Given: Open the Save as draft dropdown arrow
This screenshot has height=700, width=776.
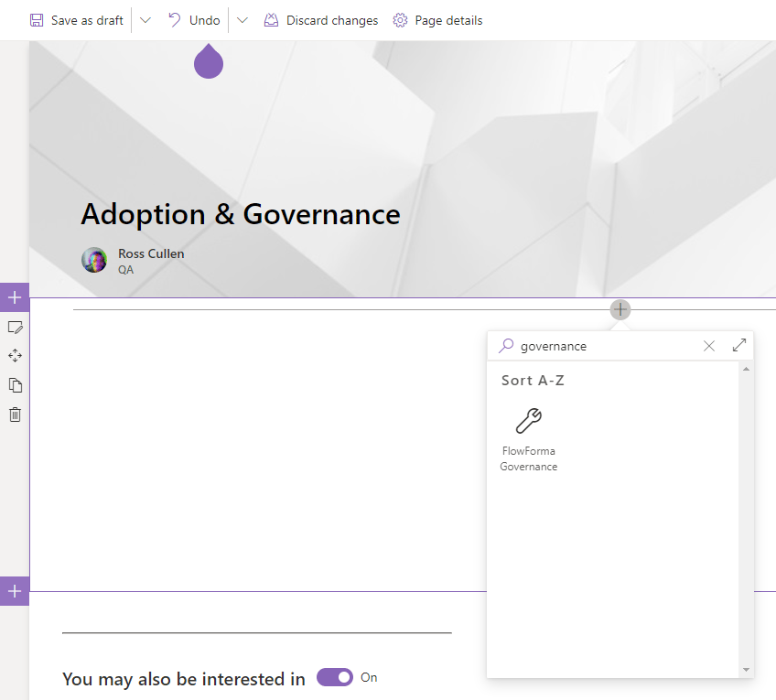Looking at the screenshot, I should [145, 20].
